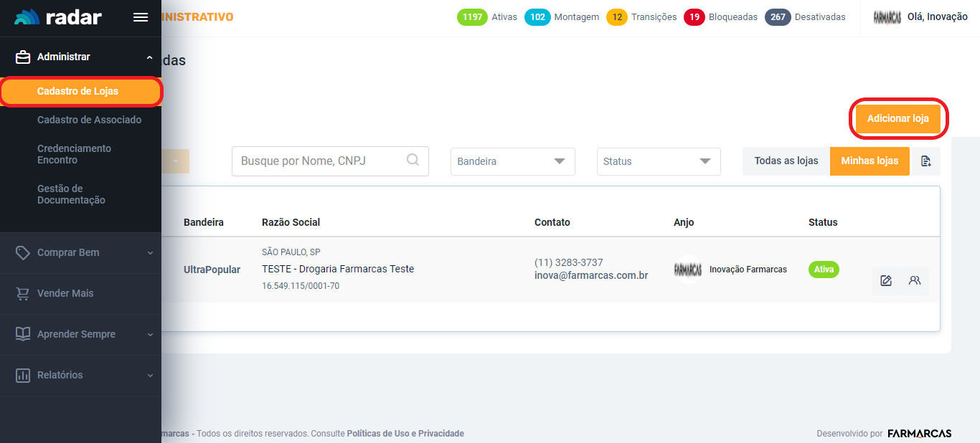Open the Status dropdown

coord(658,161)
